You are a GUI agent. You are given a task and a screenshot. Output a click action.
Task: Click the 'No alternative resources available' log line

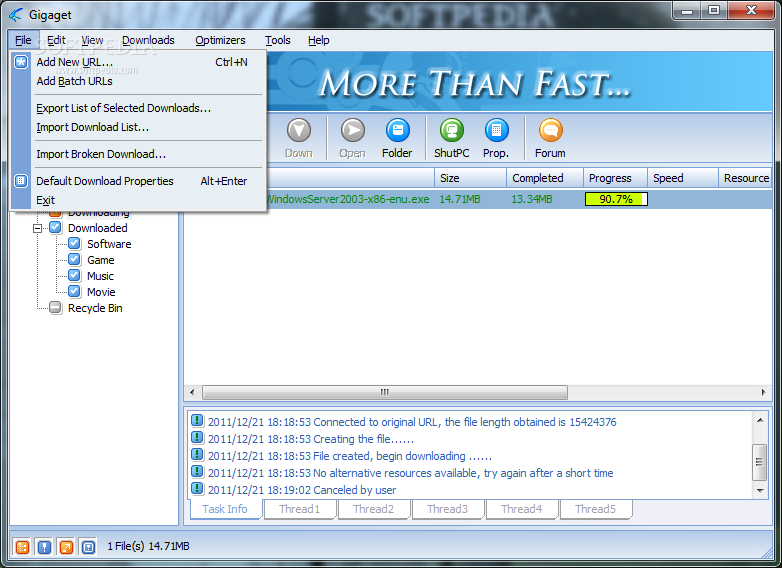pos(410,473)
